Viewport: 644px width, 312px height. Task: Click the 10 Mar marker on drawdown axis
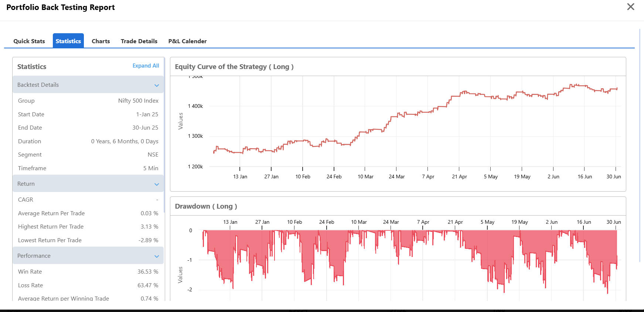tap(359, 222)
